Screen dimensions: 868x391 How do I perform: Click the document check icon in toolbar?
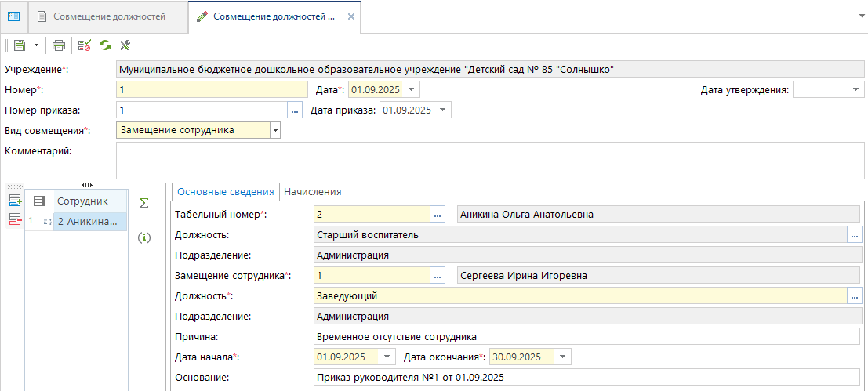coord(85,45)
